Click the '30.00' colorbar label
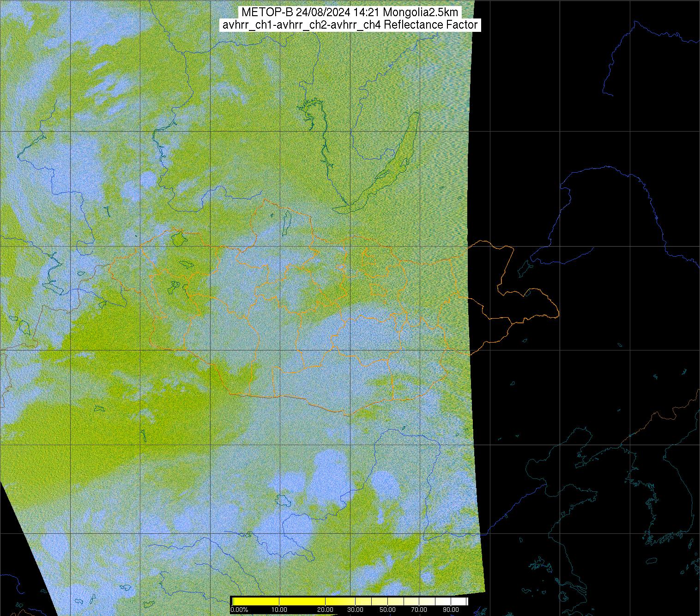 coord(355,610)
